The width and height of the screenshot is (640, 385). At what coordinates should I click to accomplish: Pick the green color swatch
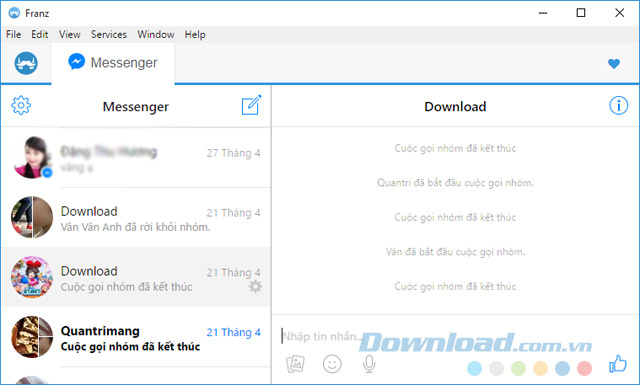tap(518, 368)
